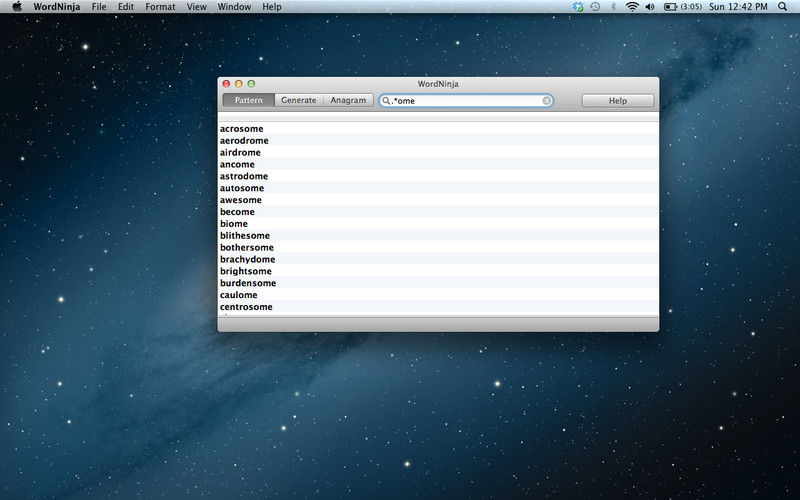Close the WordNinja window
This screenshot has height=500, width=800.
click(227, 84)
